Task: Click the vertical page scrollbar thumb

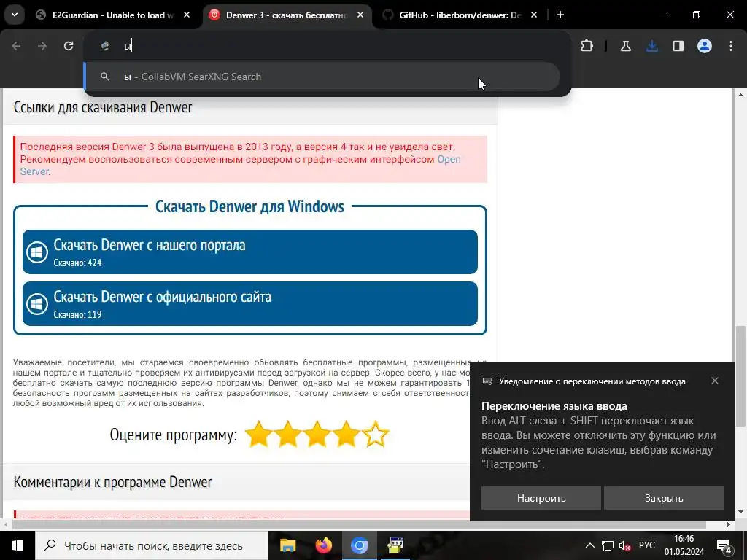Action: (x=740, y=376)
